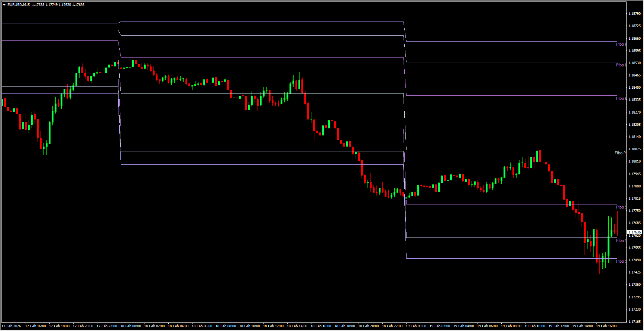Click the lowest purple Fibo label at bottom right
Viewport: 644px width, 331px height.
tap(620, 261)
